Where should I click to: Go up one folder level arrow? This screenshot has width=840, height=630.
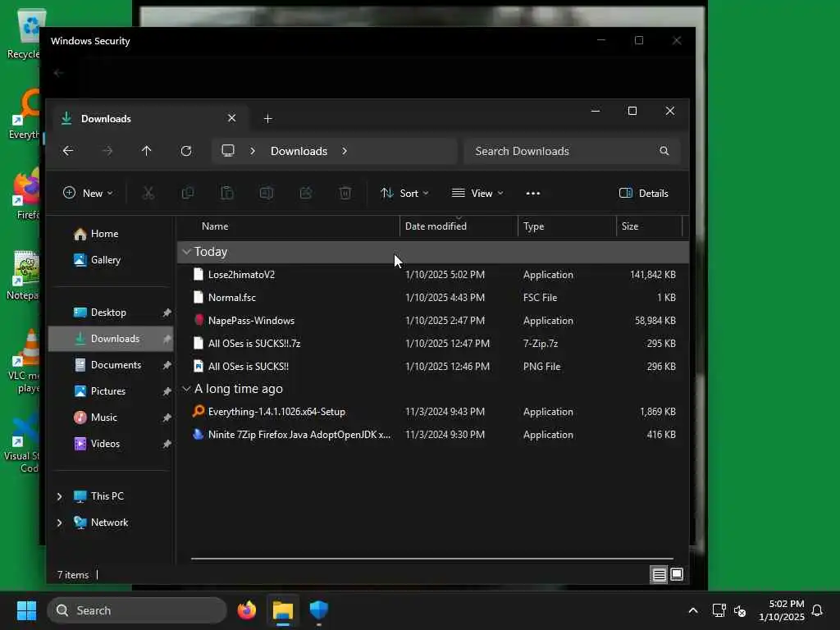coord(146,151)
